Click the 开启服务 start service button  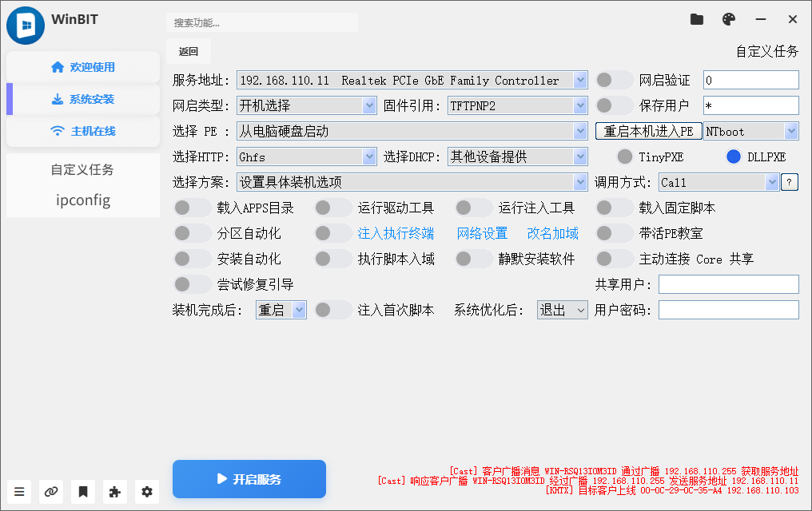249,479
